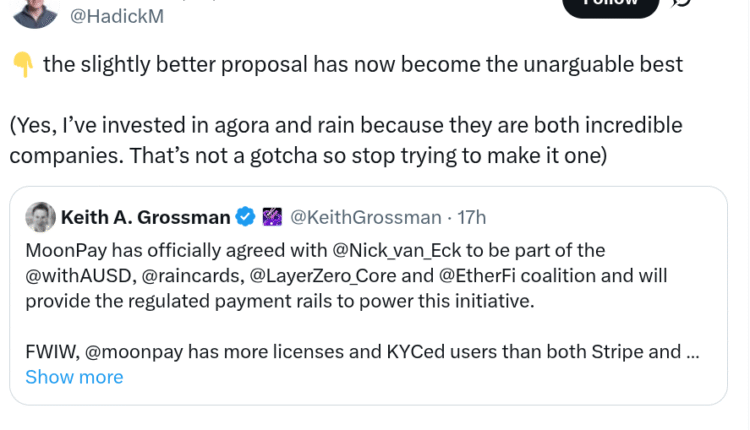This screenshot has height=430, width=750.
Task: Click HadickM's profile avatar
Action: 33,10
